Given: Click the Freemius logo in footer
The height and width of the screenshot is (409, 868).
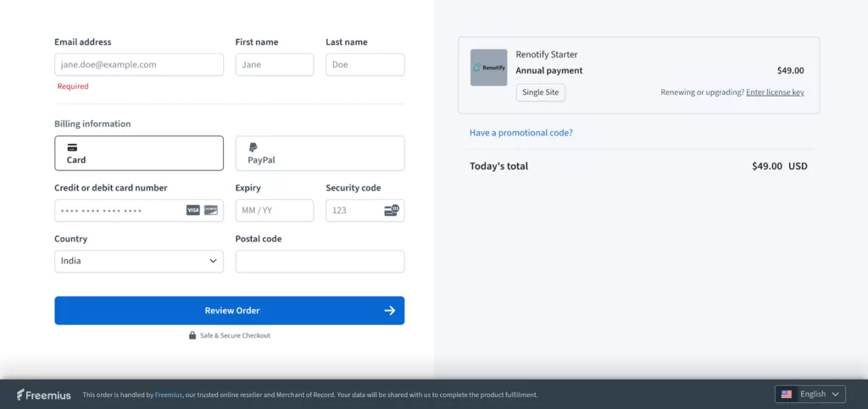Looking at the screenshot, I should 45,395.
